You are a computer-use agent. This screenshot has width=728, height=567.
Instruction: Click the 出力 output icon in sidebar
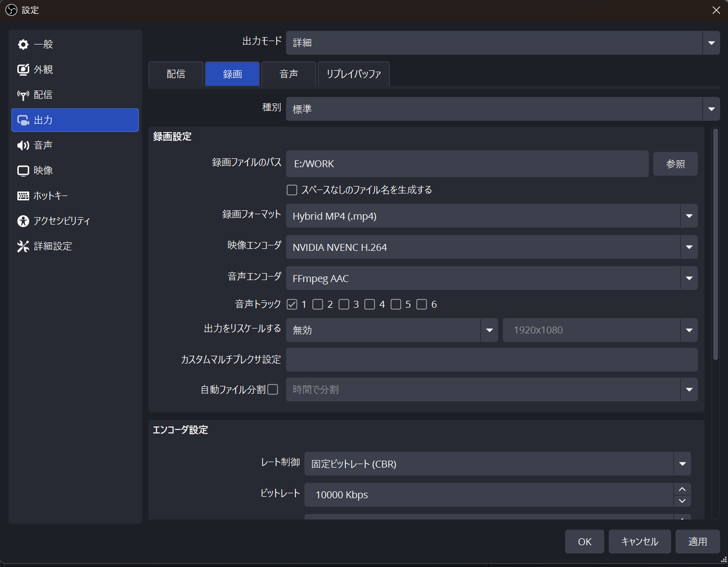click(23, 120)
